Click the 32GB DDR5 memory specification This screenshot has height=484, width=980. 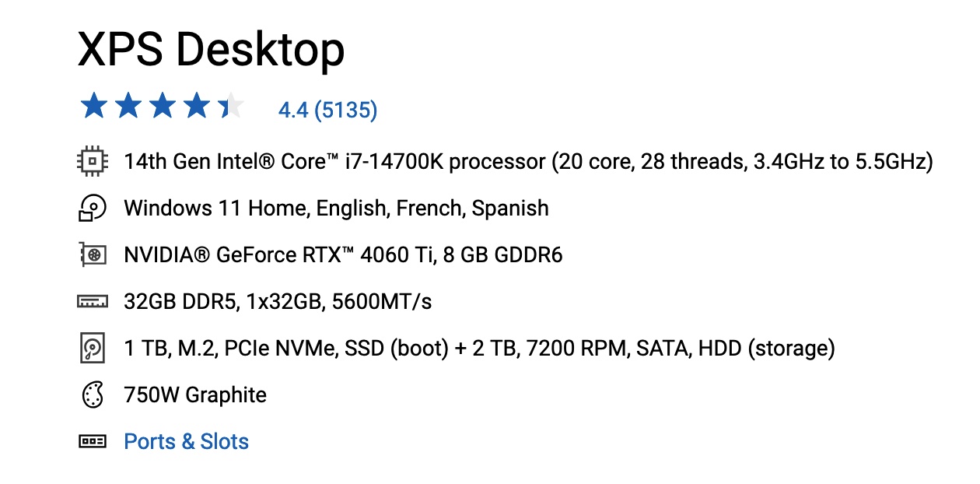(x=278, y=302)
